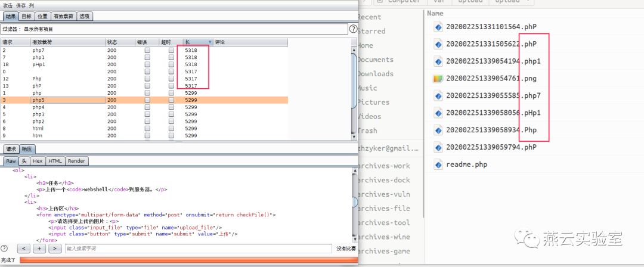Toggle the 错误 checkbox in the php3 row
Viewport: 644px width, 267px height.
click(x=147, y=114)
